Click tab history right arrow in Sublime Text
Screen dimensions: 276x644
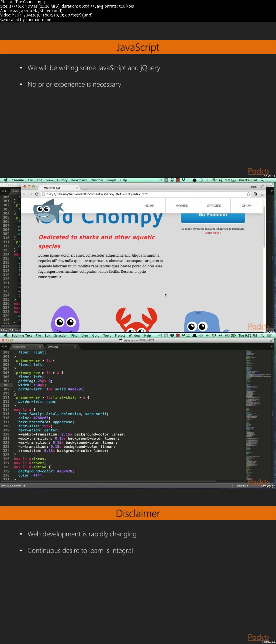[6, 346]
